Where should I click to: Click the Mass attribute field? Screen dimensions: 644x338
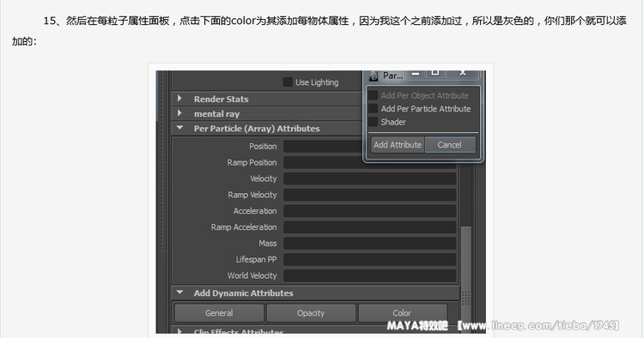369,244
